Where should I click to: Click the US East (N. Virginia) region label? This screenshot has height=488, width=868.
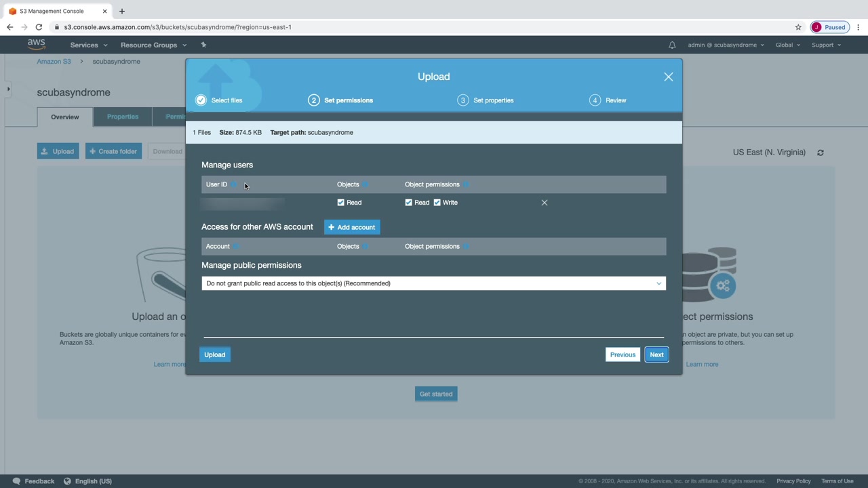[769, 152]
